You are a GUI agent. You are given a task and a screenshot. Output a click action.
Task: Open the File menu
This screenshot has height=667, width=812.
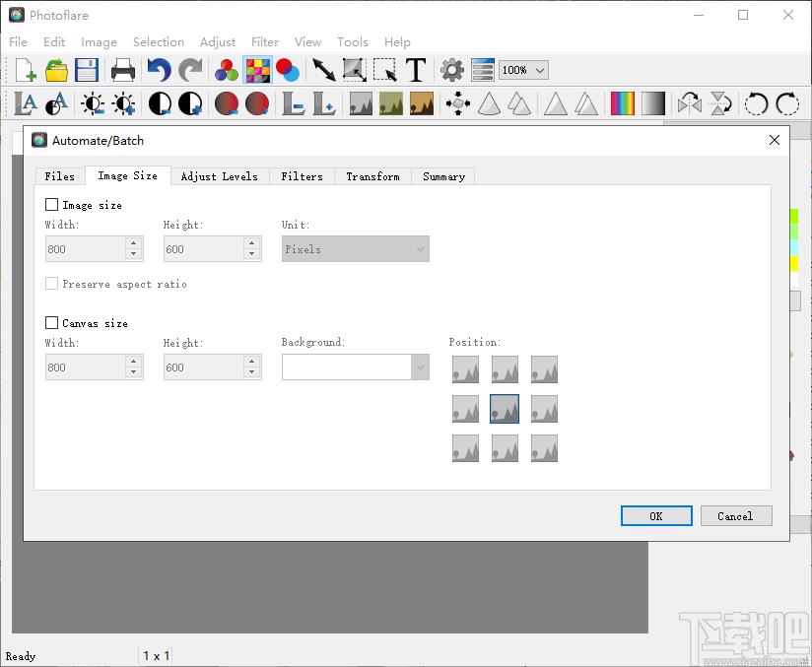[18, 42]
